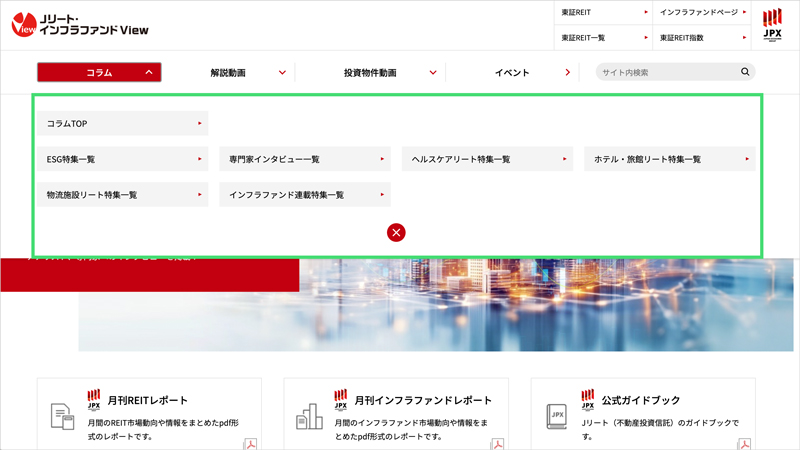Click the JPX mark beside 月刊インフラファンドレポート
The image size is (800, 450).
pos(341,399)
